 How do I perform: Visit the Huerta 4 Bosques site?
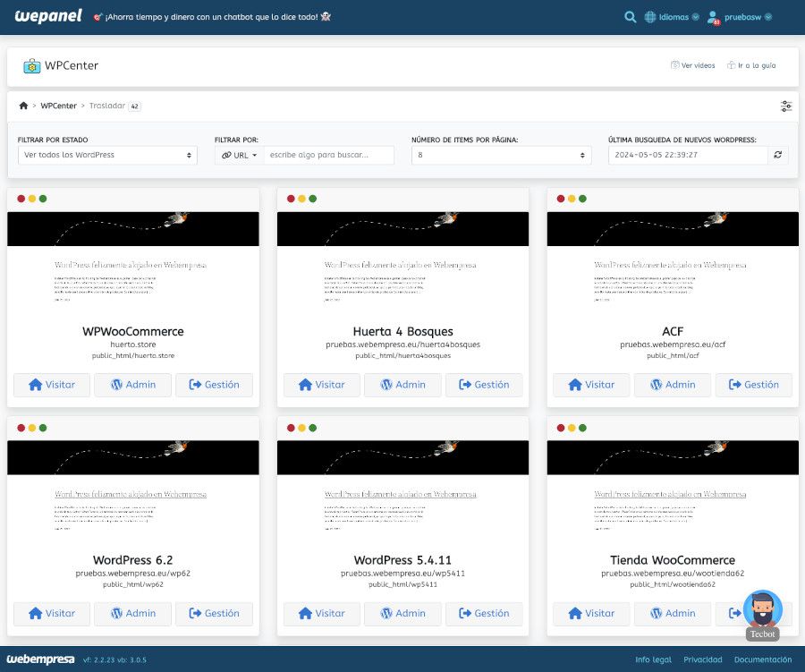[x=322, y=385]
